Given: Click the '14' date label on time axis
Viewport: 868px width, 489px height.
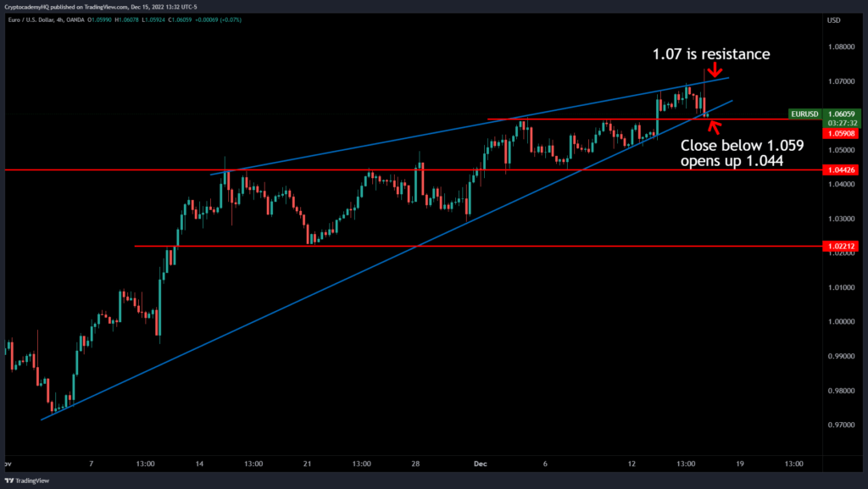Looking at the screenshot, I should pyautogui.click(x=199, y=464).
